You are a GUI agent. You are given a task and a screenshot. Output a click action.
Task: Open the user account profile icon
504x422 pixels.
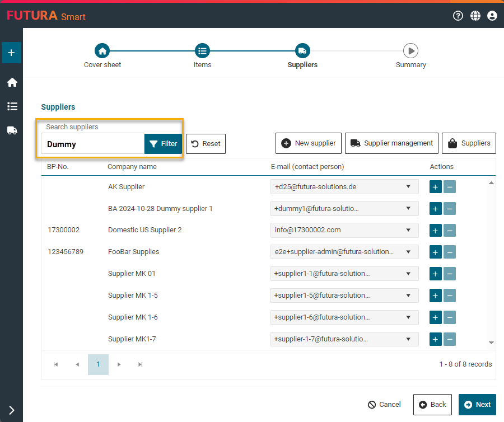[x=492, y=16]
